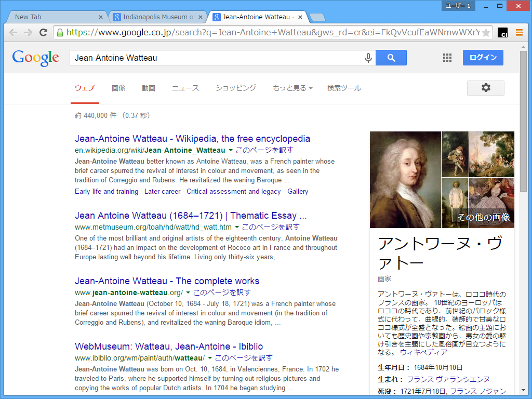Click the ログイン button
Image resolution: width=532 pixels, height=399 pixels.
[x=483, y=57]
